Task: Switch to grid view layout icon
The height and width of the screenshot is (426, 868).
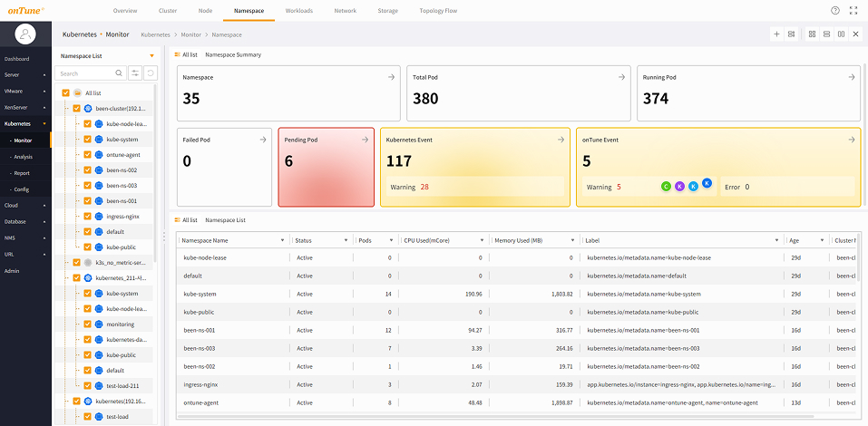Action: click(x=812, y=34)
